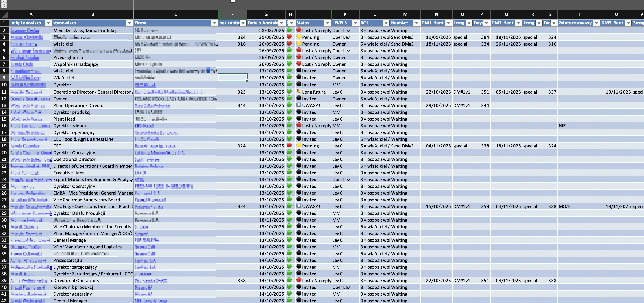Screen dimensions: 644x303
Task: Click the red Lost / No reply icon in row 2
Action: click(299, 30)
